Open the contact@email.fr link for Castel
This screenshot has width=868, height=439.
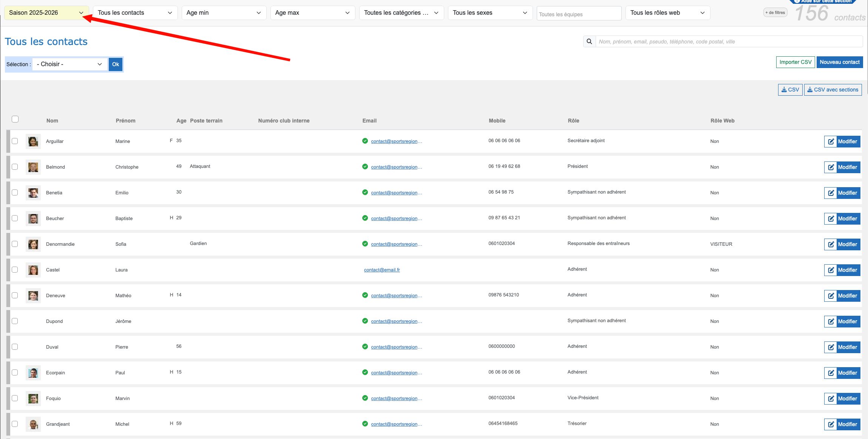[x=381, y=270]
